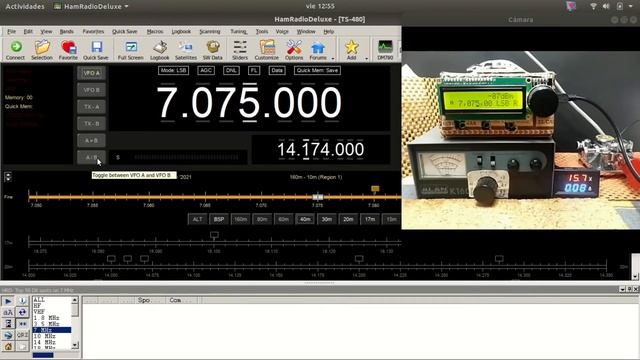The height and width of the screenshot is (360, 640).
Task: Click the double-arrow icon in DX panel
Action: tap(22, 324)
